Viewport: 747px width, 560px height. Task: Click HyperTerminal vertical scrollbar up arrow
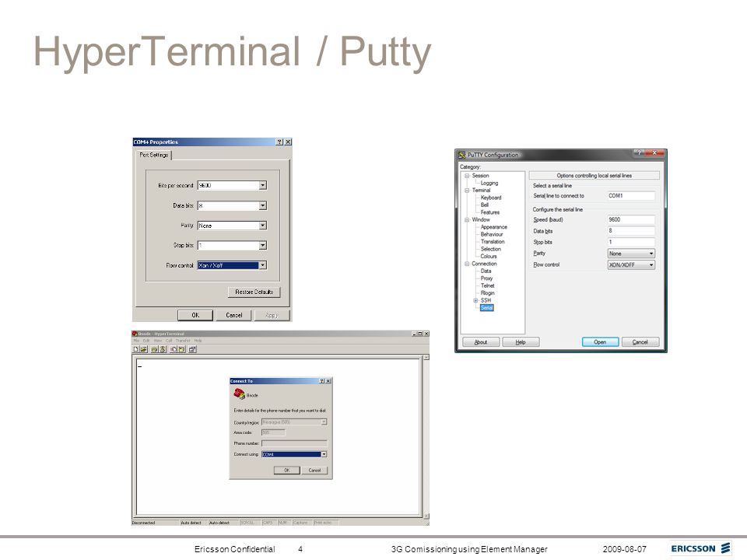(426, 357)
